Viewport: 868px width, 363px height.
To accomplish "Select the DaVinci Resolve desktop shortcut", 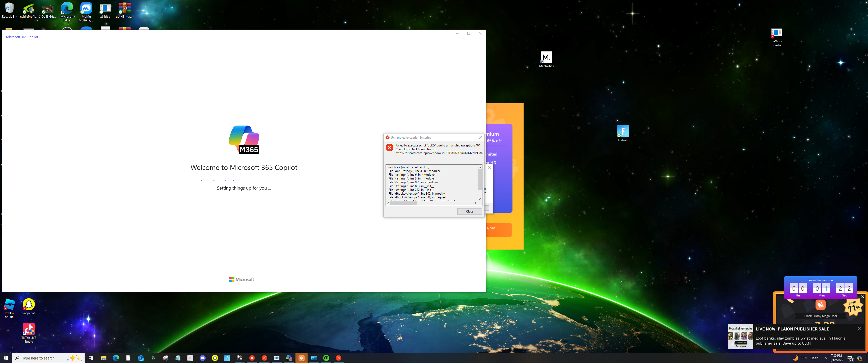I will tap(776, 37).
